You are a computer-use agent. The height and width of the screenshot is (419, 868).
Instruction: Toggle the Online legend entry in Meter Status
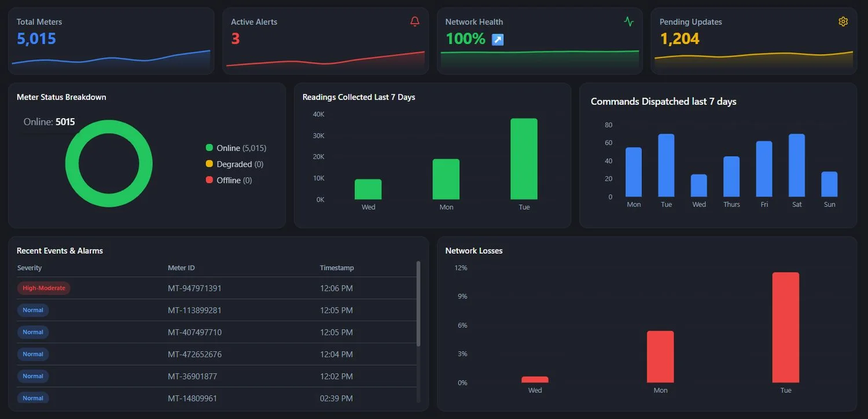point(236,148)
